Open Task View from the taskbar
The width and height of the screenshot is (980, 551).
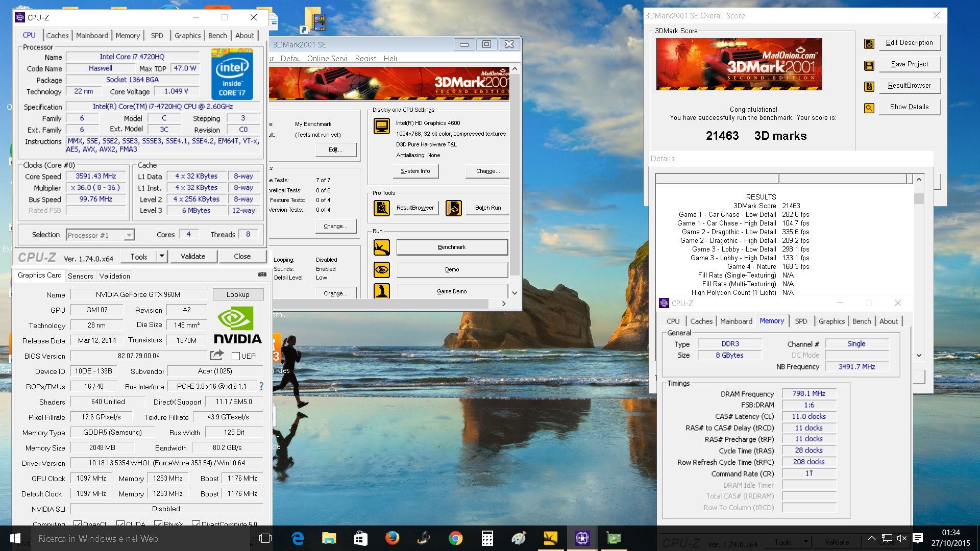click(x=265, y=538)
